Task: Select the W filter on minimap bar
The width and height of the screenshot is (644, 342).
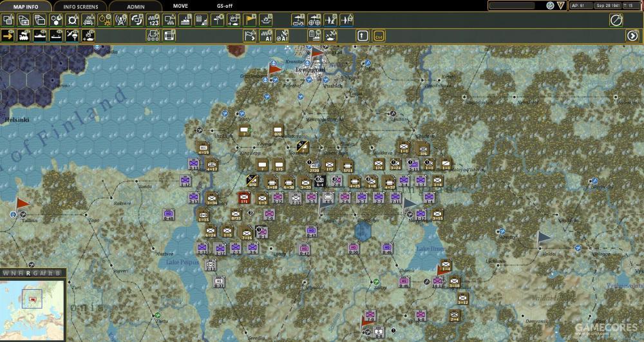Action: pos(5,273)
